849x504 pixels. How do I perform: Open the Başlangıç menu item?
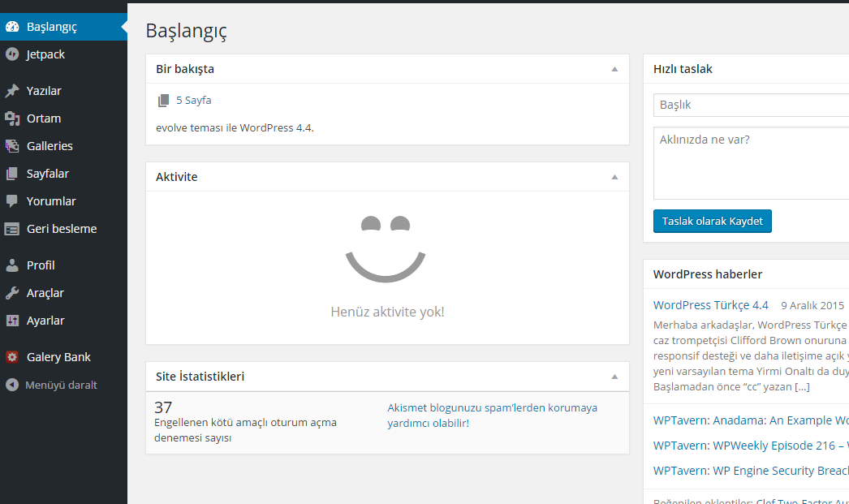coord(63,27)
